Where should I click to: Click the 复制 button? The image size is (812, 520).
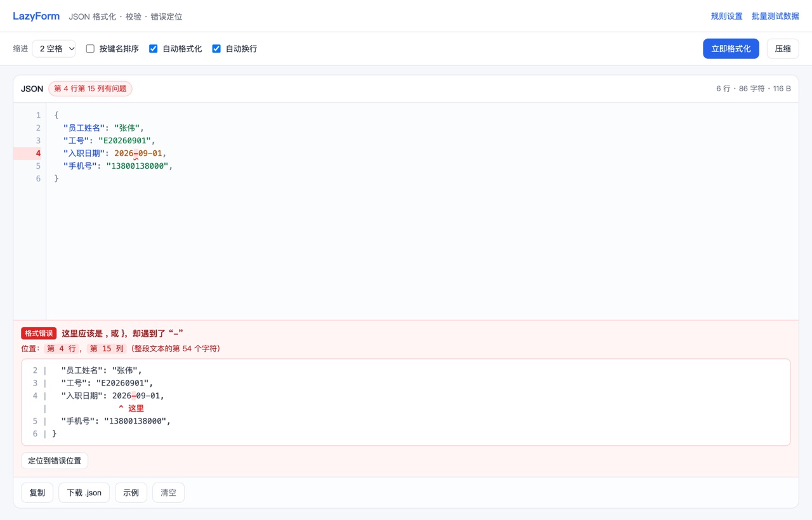[37, 493]
